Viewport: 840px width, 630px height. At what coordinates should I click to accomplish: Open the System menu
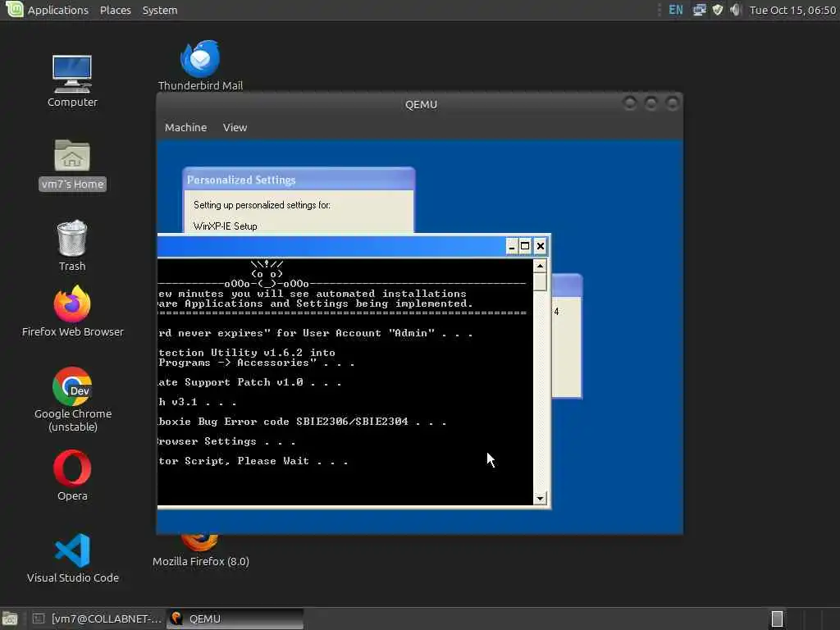coord(160,10)
